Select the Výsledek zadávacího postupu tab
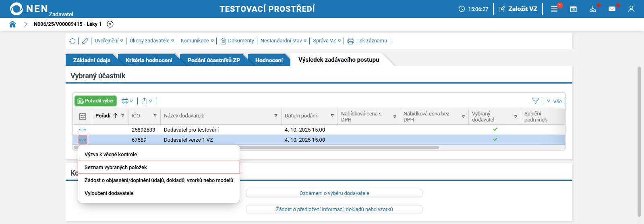Image resolution: width=644 pixels, height=224 pixels. pos(339,60)
